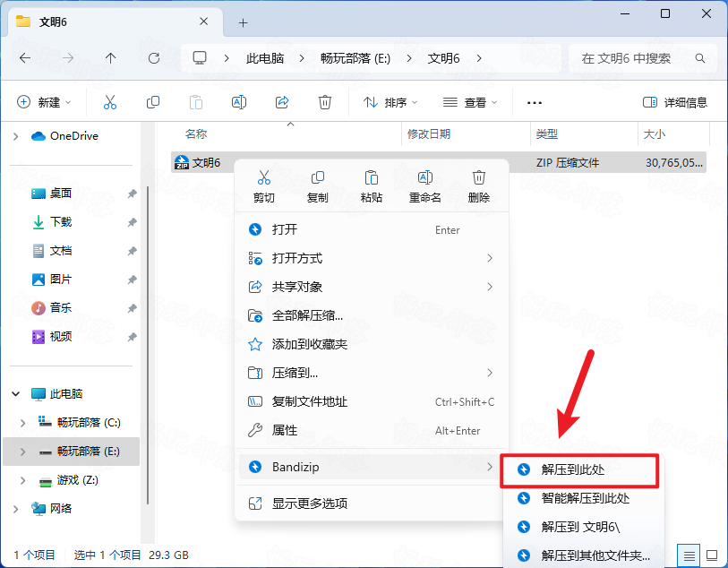728x568 pixels.
Task: Click 复制 in the context menu
Action: point(318,186)
